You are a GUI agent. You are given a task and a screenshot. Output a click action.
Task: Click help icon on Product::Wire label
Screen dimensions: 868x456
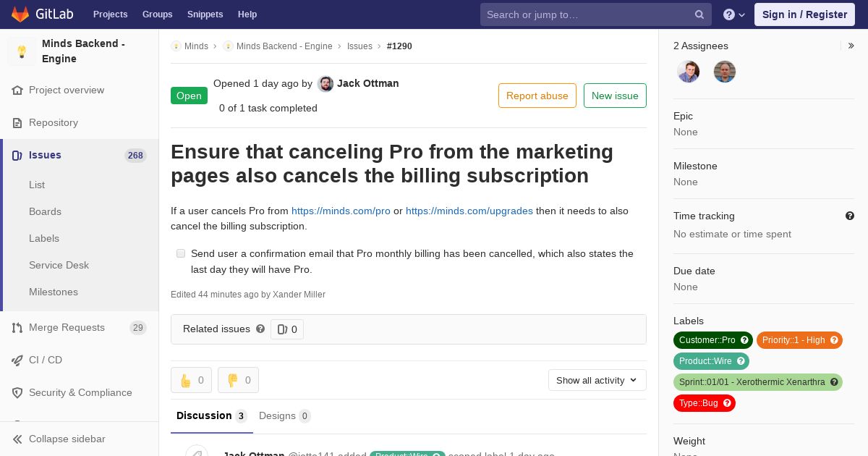pyautogui.click(x=741, y=361)
